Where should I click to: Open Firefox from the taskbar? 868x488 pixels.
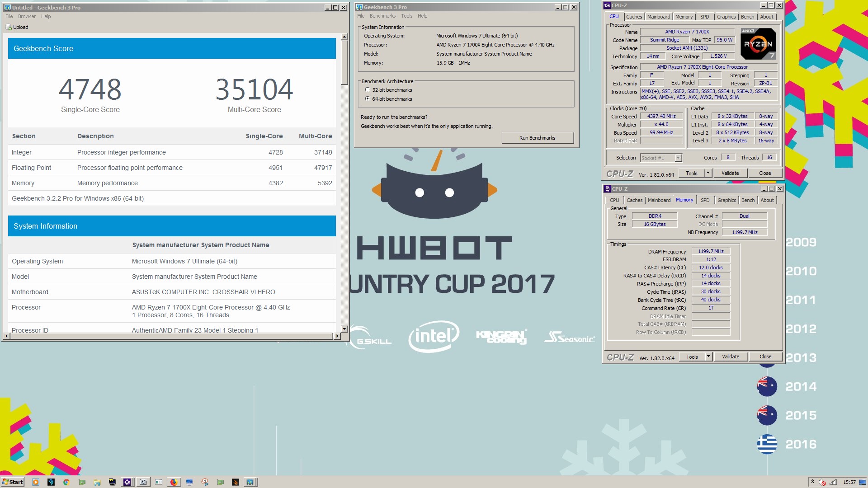point(174,482)
